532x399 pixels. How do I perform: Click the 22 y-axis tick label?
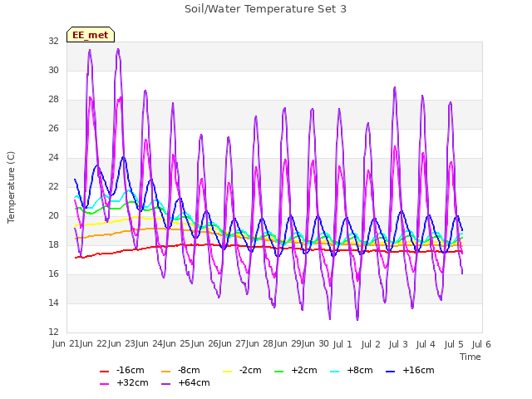53,187
